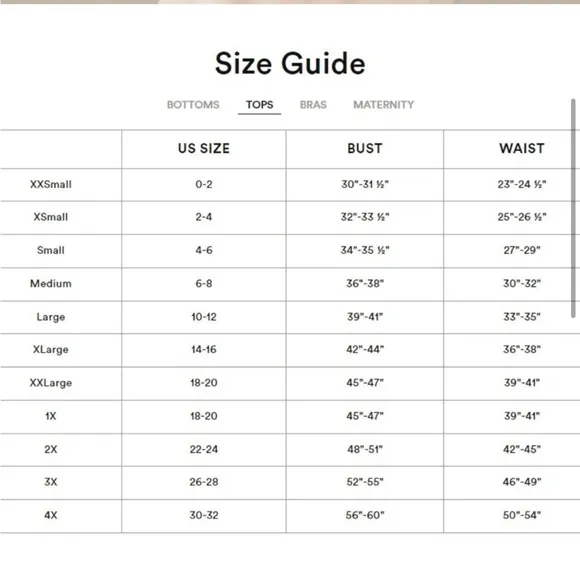Click the 3X waist measurement 46"-49"
The width and height of the screenshot is (580, 580).
tap(522, 482)
